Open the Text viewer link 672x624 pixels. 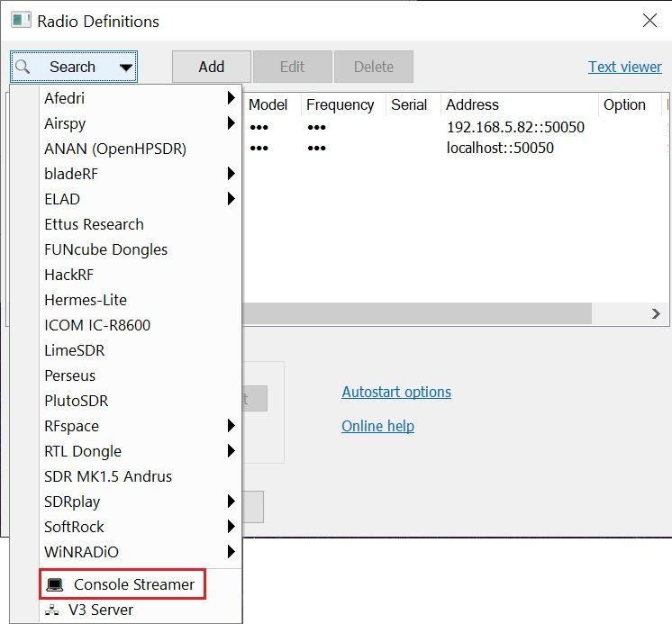pos(624,67)
